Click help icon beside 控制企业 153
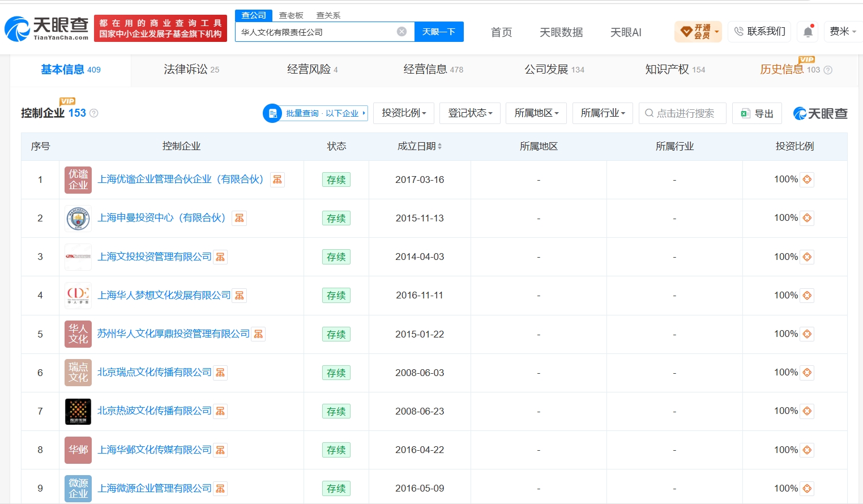 point(94,113)
